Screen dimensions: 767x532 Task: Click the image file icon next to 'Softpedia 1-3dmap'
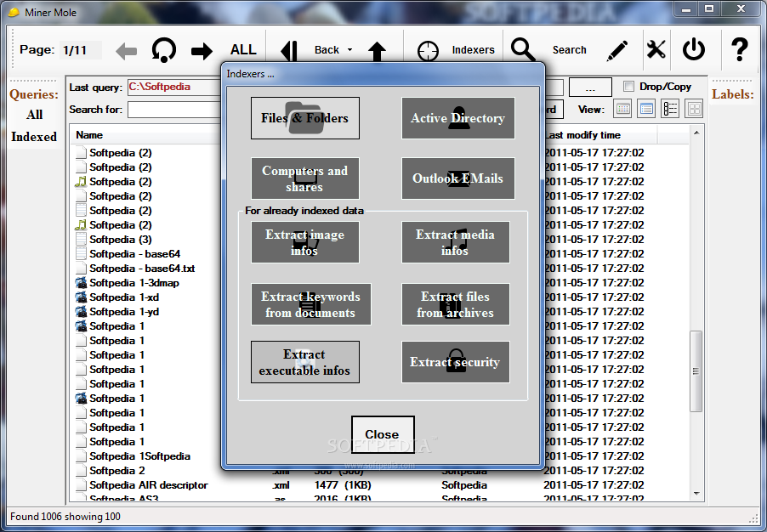(81, 283)
